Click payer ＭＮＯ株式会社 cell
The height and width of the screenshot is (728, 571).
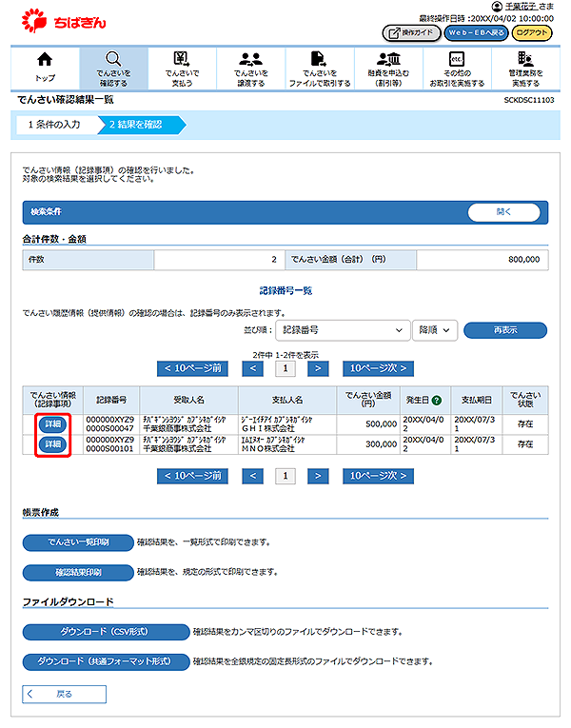(x=287, y=444)
